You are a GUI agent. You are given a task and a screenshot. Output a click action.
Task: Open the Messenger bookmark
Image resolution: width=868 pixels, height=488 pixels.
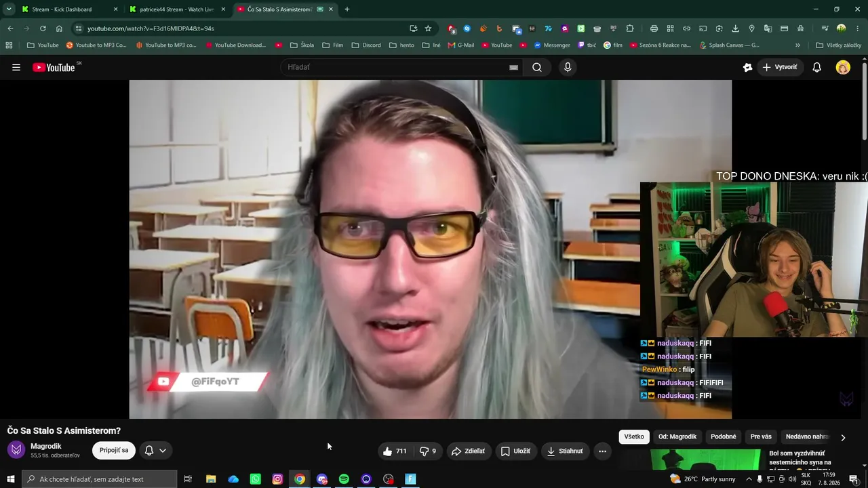(x=552, y=45)
